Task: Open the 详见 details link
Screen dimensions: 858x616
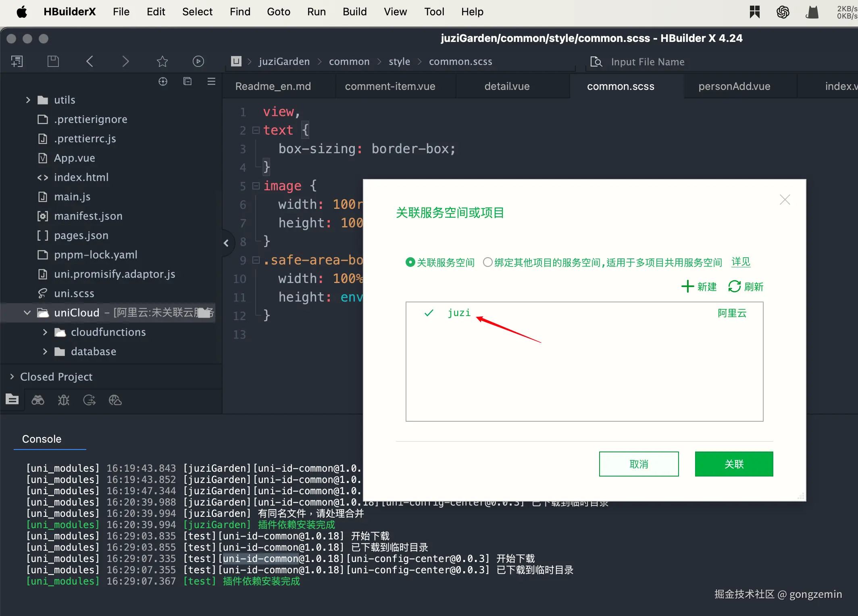Action: pos(741,262)
